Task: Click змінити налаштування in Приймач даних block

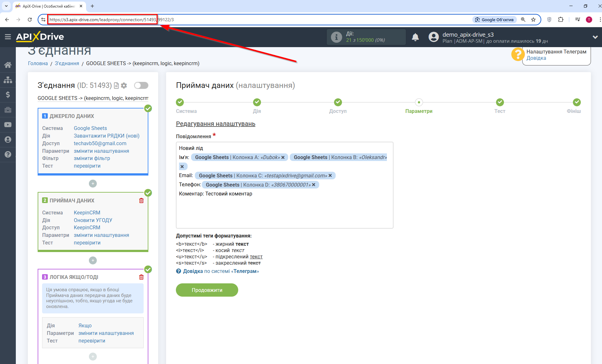Action: pos(102,235)
